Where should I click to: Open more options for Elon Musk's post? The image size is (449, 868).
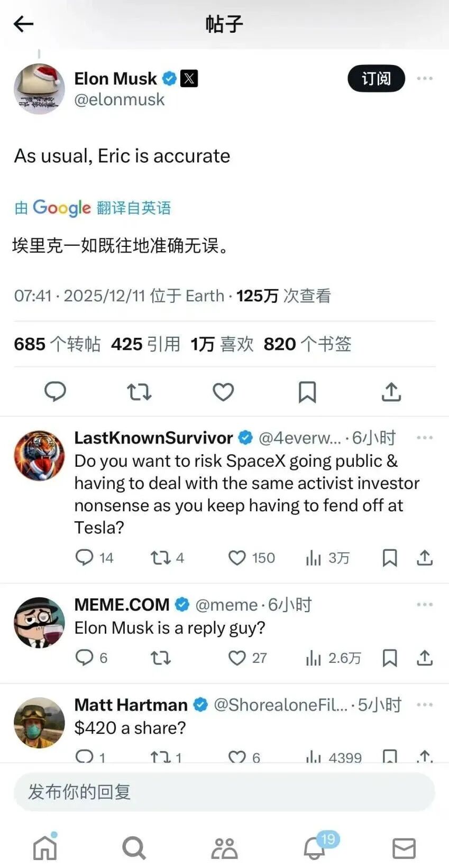click(425, 78)
